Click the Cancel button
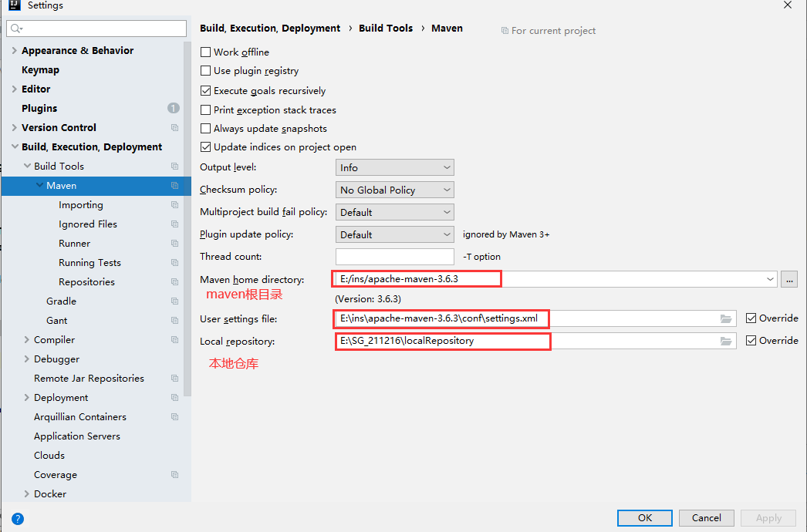The width and height of the screenshot is (807, 532). coord(706,518)
